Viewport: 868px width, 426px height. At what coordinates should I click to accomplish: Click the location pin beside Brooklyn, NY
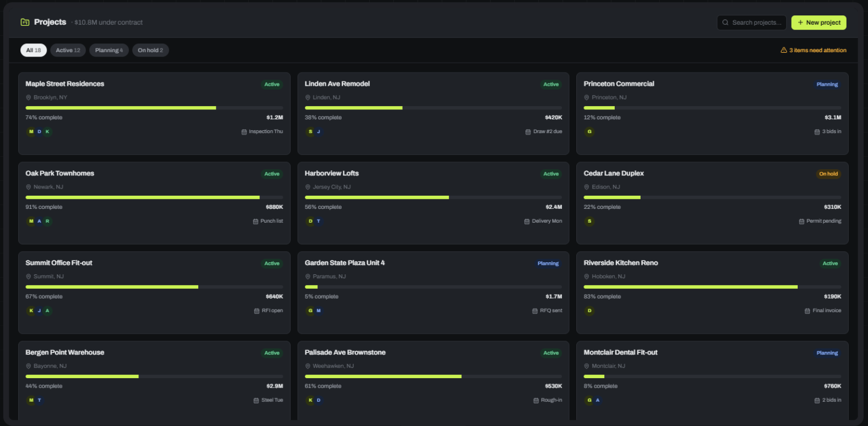tap(29, 97)
